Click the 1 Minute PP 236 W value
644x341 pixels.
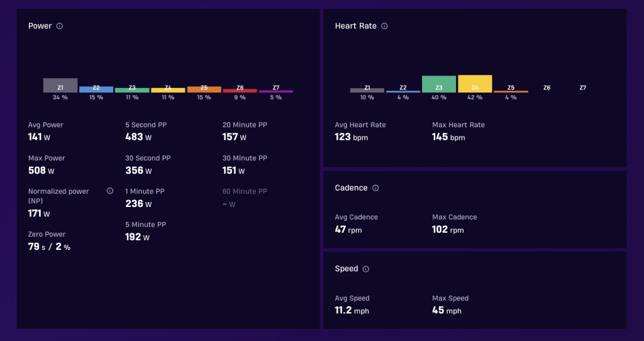(138, 203)
